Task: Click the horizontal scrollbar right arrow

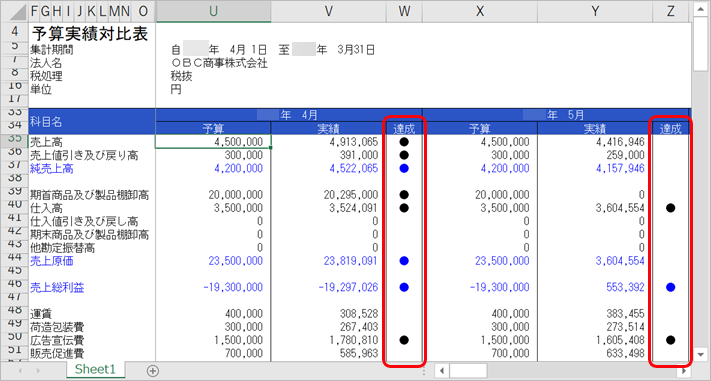Action: 684,371
